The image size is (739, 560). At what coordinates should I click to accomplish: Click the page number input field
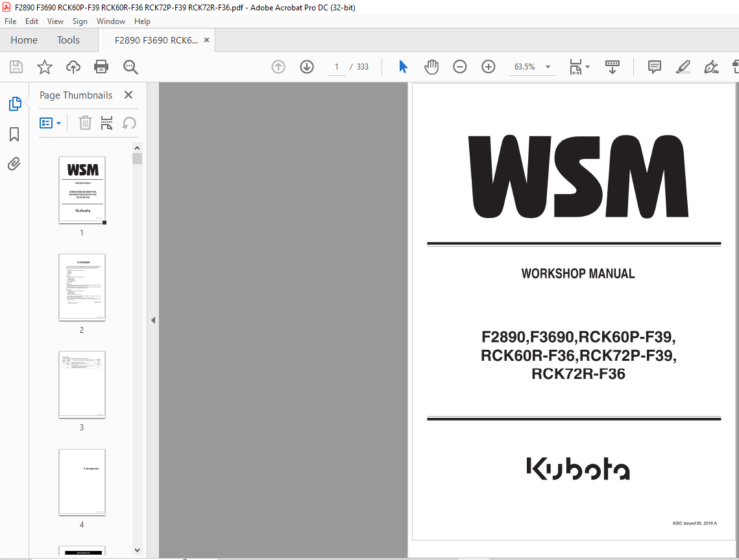337,67
